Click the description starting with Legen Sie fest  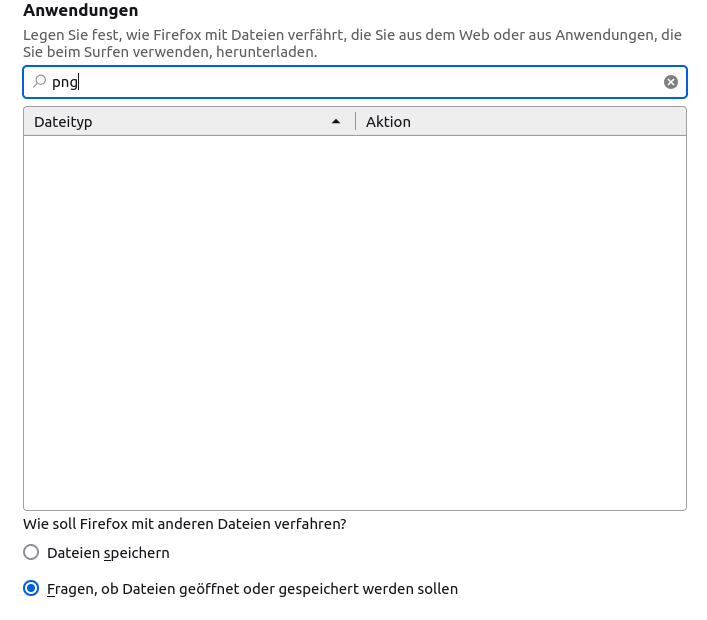tap(352, 43)
